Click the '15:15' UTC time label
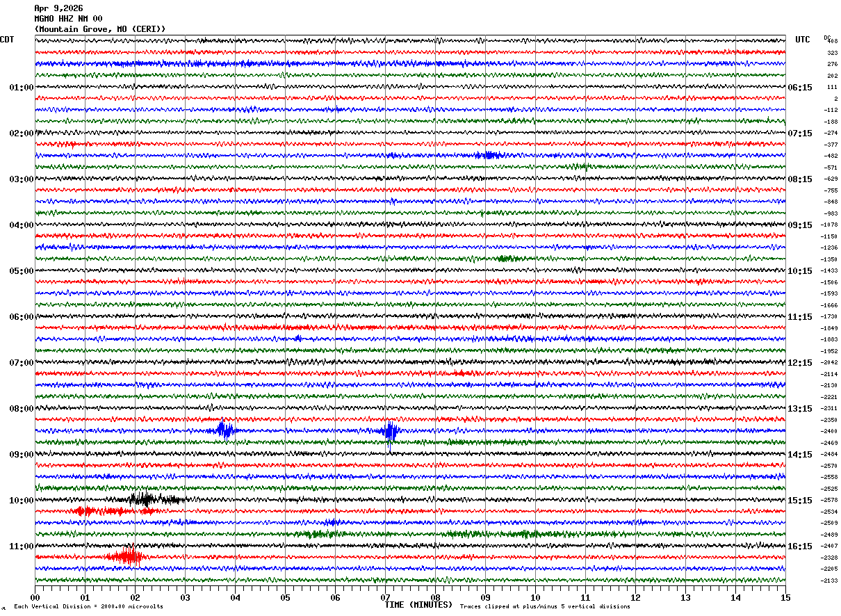 [x=800, y=501]
